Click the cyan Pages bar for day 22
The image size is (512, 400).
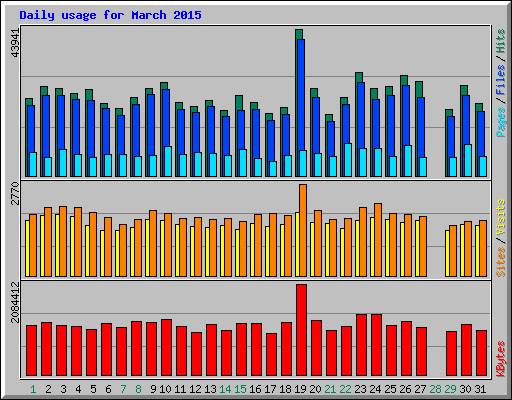point(348,160)
